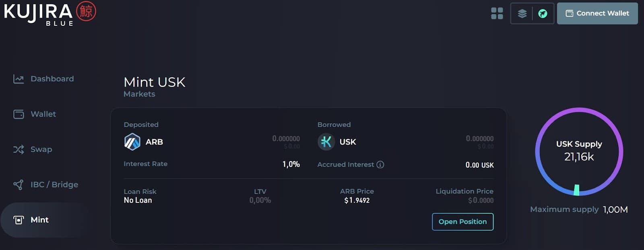Click the ARB Price value
This screenshot has width=644, height=250.
click(357, 200)
